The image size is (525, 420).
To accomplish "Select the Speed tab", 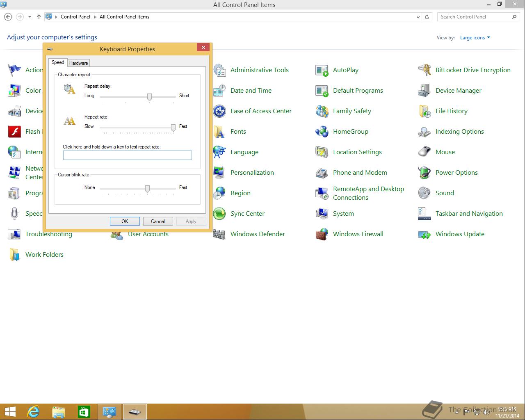I will pos(58,62).
